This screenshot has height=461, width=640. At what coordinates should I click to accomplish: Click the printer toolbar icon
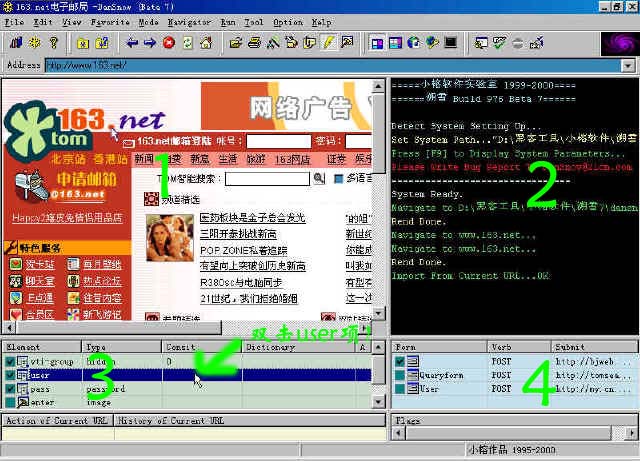[254, 42]
